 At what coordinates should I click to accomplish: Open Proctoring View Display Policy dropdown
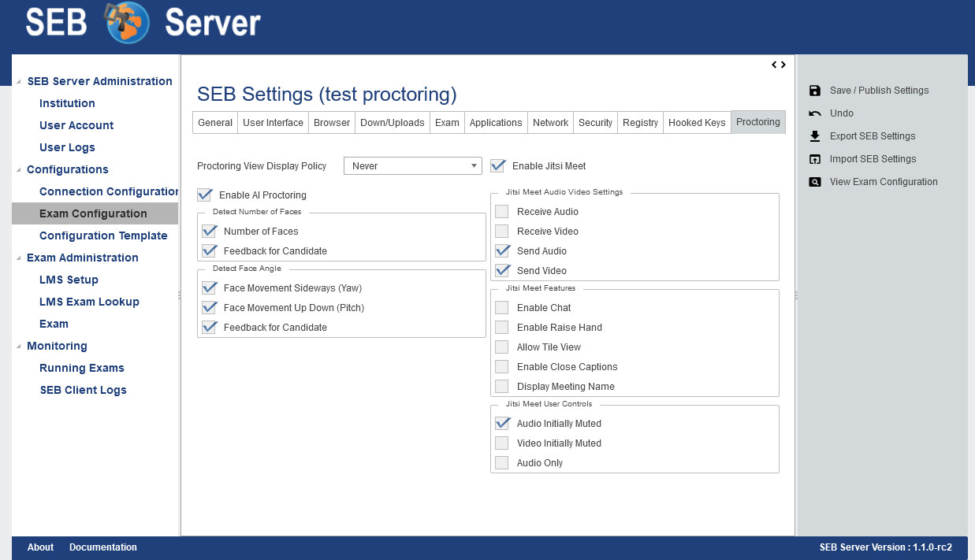click(x=412, y=166)
